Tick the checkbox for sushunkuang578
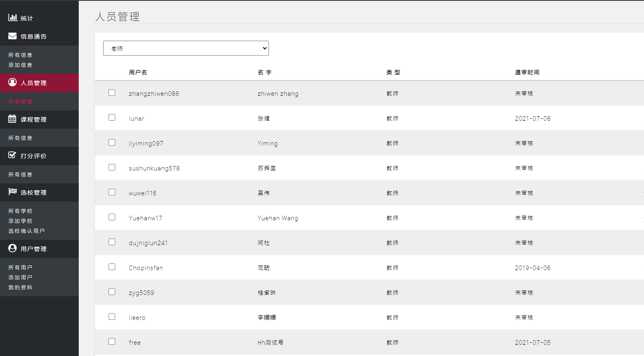Screen dimensions: 644x356 112,167
